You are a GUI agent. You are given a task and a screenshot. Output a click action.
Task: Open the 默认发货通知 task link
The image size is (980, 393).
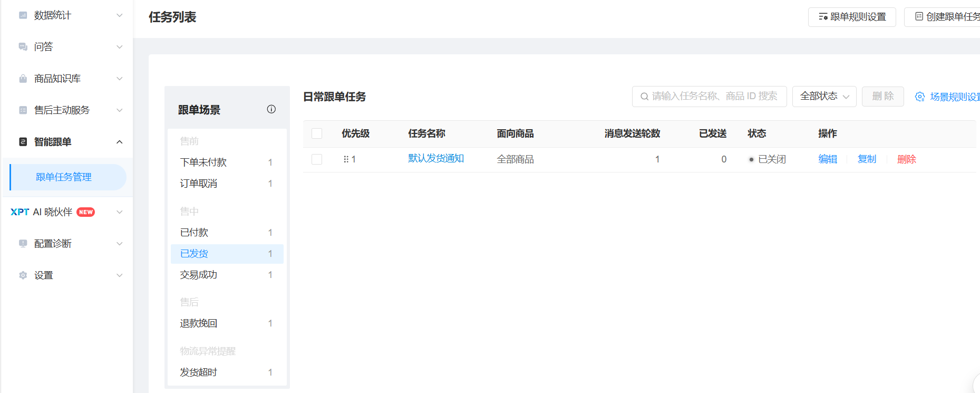point(436,159)
